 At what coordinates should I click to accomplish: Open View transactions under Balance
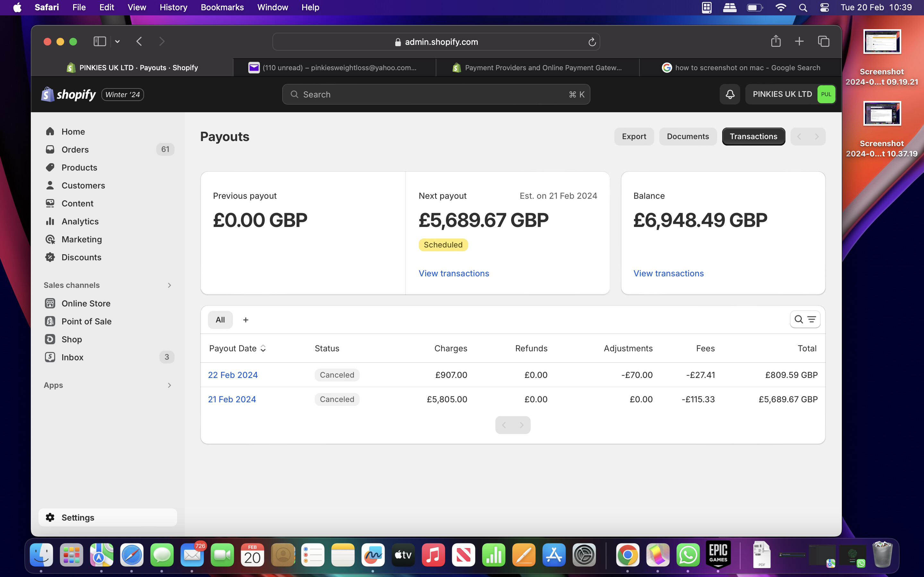coord(668,273)
